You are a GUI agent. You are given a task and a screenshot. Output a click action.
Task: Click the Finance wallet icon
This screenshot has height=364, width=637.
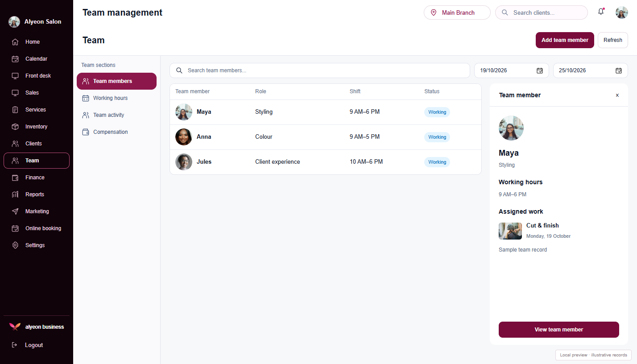[x=15, y=178]
